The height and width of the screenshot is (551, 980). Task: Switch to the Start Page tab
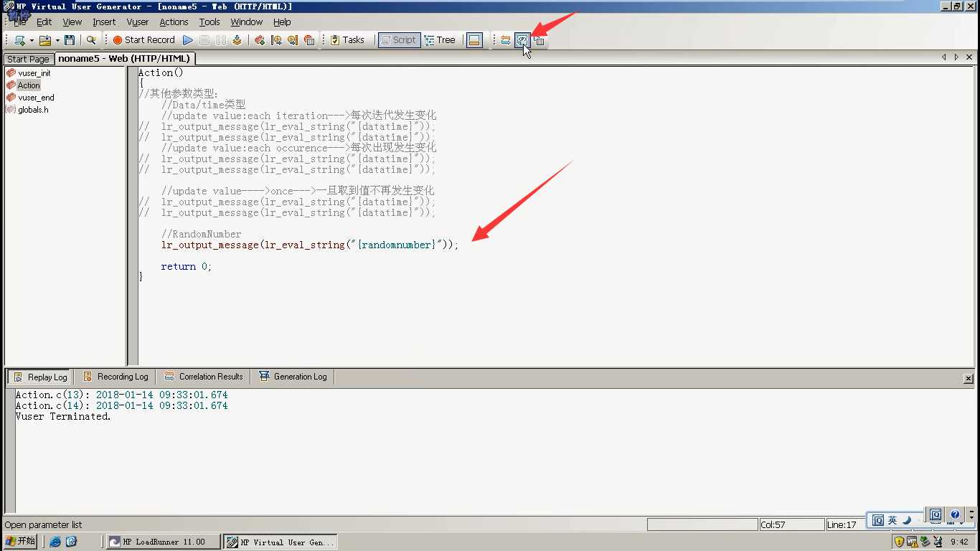(x=29, y=59)
